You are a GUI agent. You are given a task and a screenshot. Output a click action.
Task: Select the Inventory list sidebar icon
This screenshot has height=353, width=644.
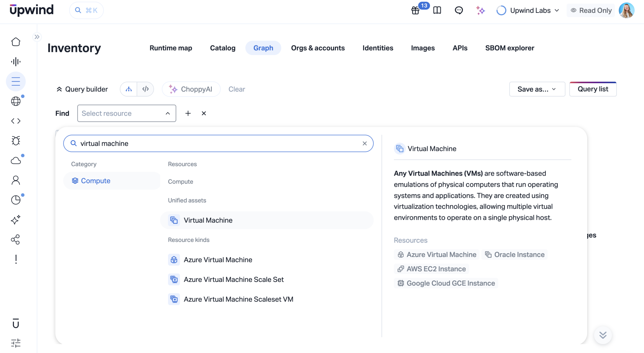(x=16, y=81)
